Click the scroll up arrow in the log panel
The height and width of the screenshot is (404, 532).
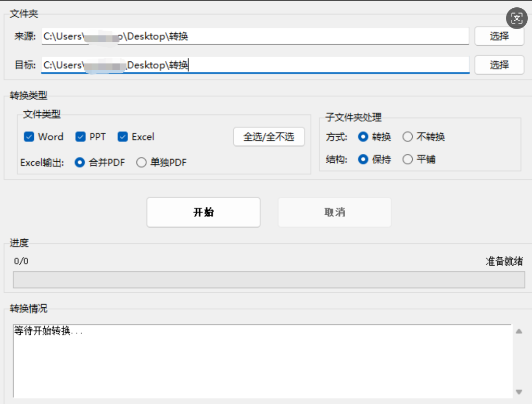click(518, 331)
